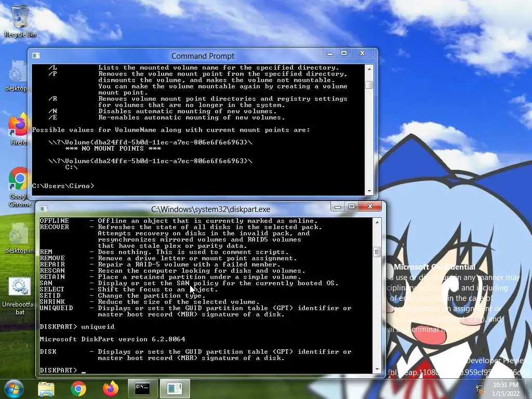Click the Volume{dba24ffe-...} path line
Screen dimensions: 532x399
(150, 161)
